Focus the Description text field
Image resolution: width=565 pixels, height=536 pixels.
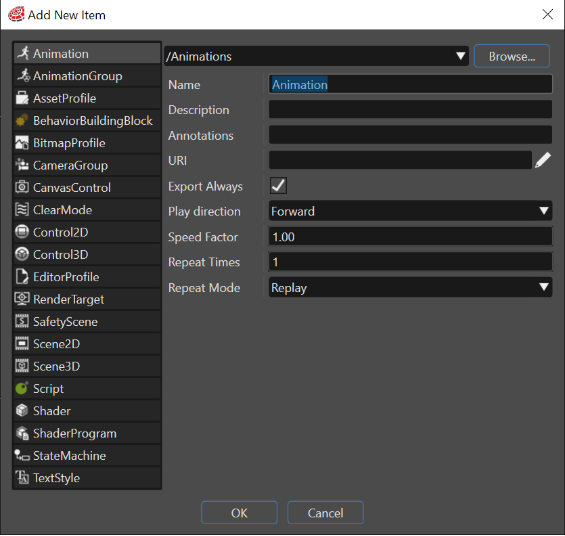pyautogui.click(x=410, y=110)
